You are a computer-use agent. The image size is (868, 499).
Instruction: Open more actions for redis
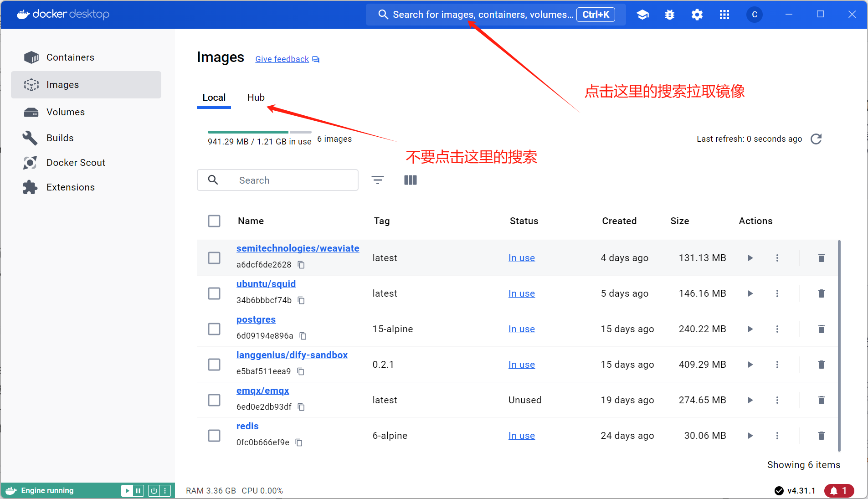point(777,436)
